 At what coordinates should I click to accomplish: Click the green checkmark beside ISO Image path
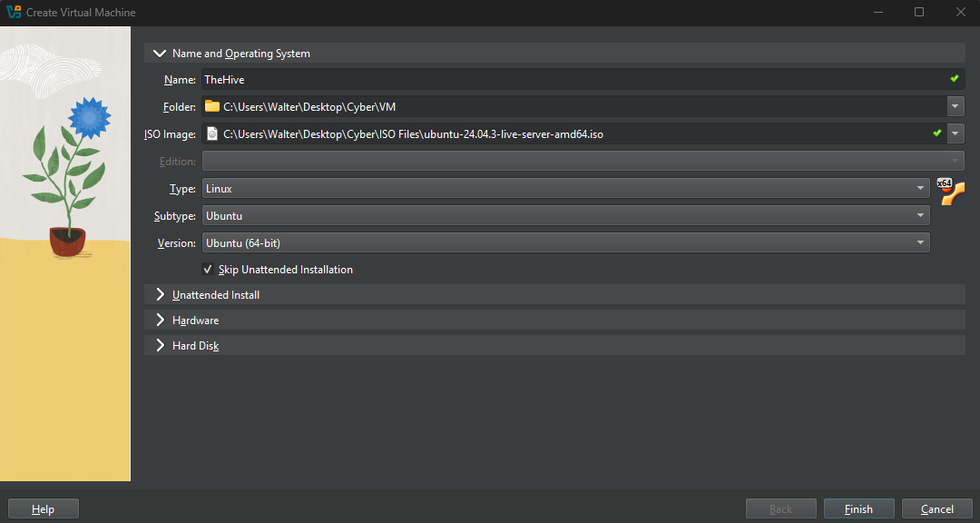point(937,133)
